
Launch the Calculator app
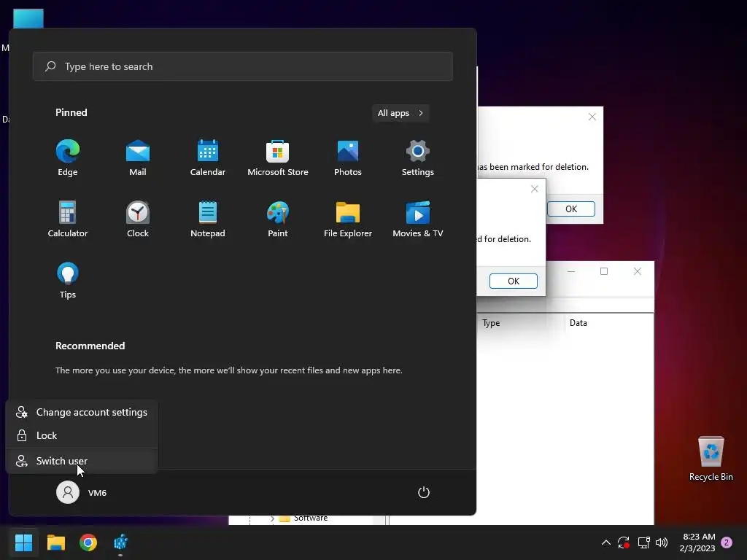(68, 219)
